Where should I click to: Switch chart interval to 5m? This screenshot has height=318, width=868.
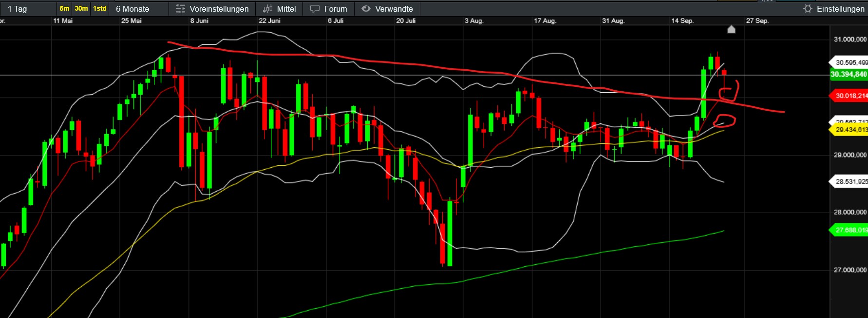tap(64, 8)
